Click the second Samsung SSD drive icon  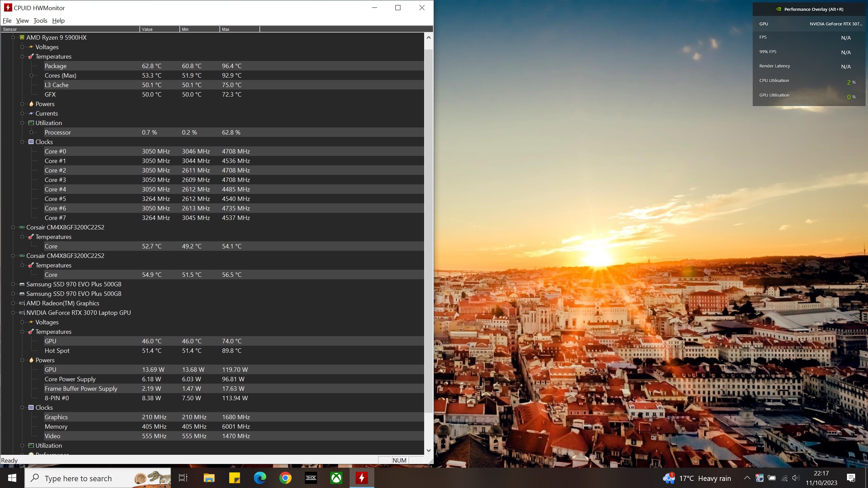click(x=22, y=294)
